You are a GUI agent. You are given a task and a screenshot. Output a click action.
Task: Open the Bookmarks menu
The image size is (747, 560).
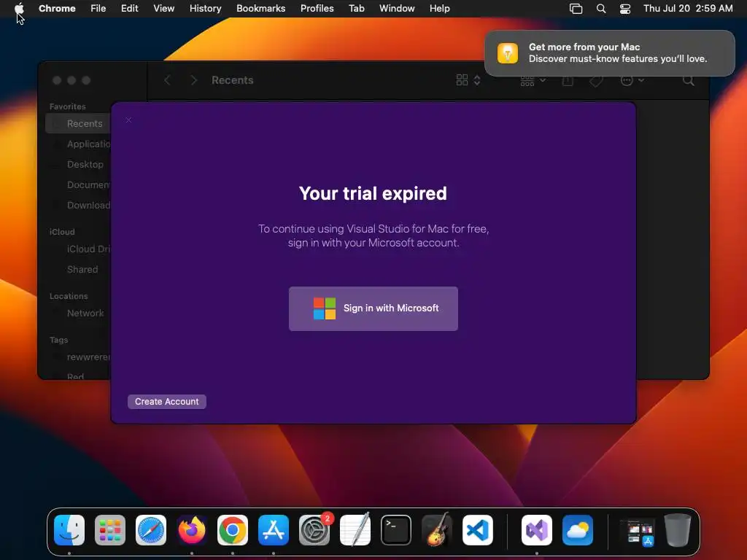coord(260,9)
